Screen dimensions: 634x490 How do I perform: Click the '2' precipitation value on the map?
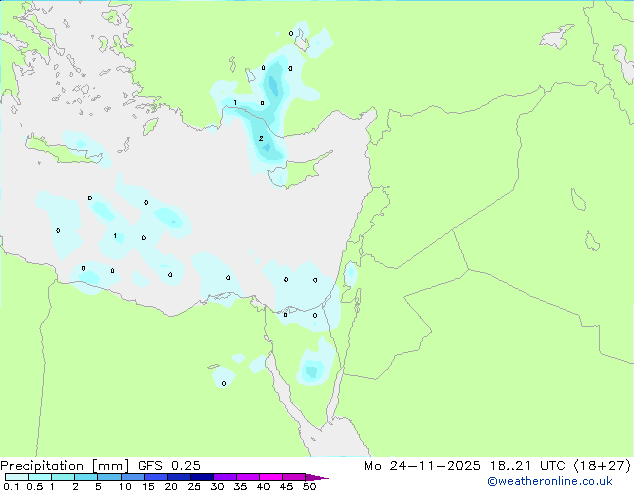[261, 139]
